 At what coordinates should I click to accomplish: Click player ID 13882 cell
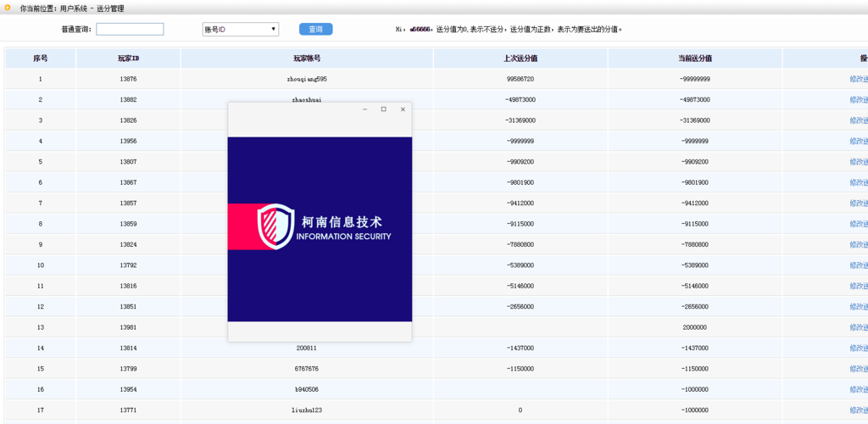(129, 99)
